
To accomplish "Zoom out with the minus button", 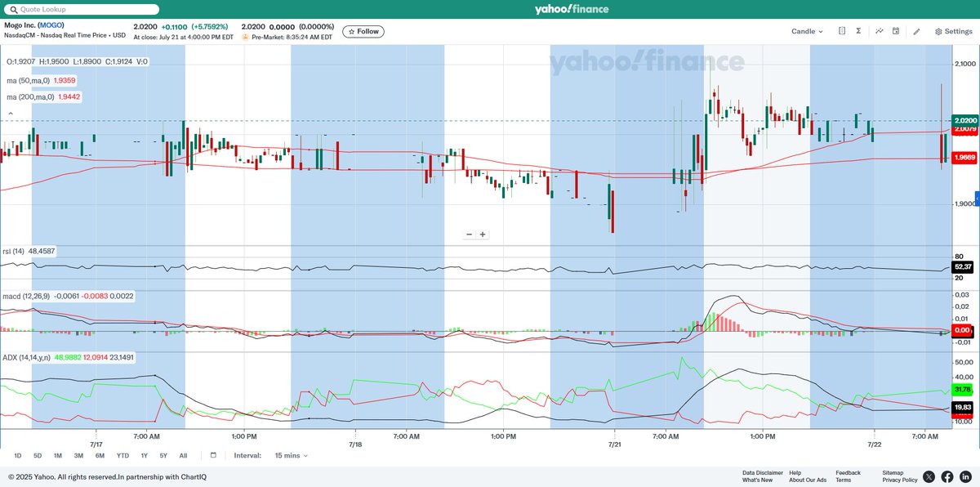I will coord(470,235).
